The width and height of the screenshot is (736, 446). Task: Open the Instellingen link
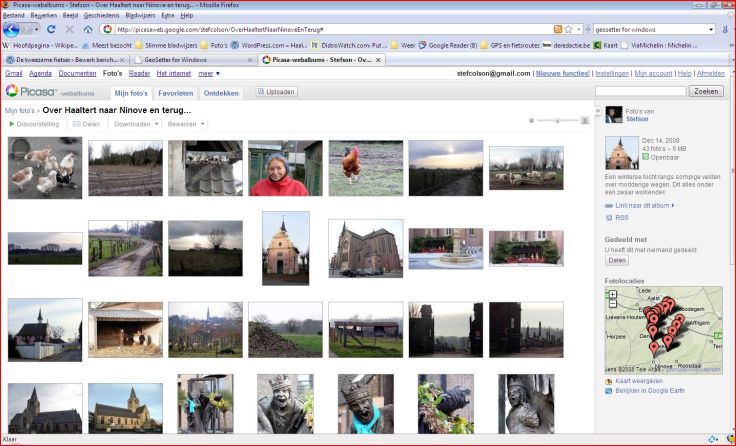point(612,74)
